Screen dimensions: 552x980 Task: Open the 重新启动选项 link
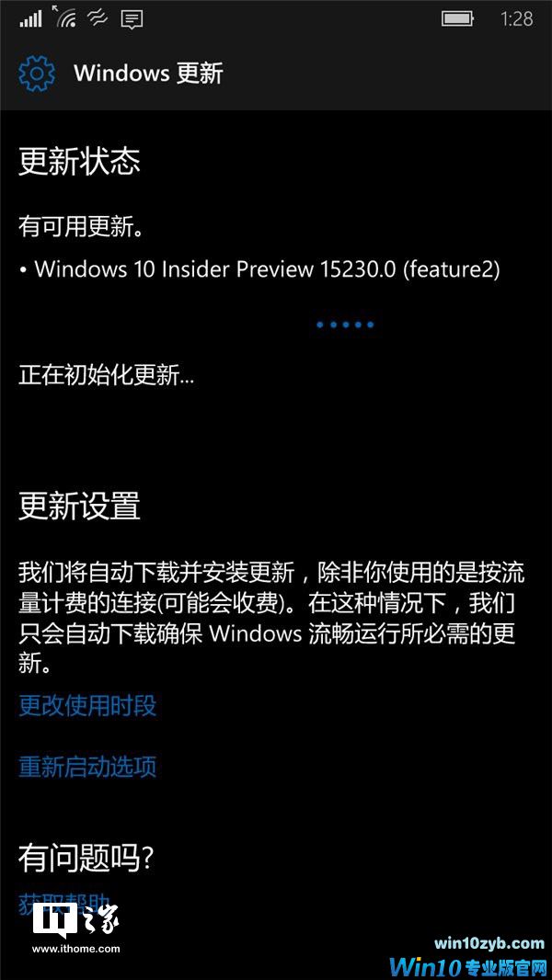click(87, 766)
